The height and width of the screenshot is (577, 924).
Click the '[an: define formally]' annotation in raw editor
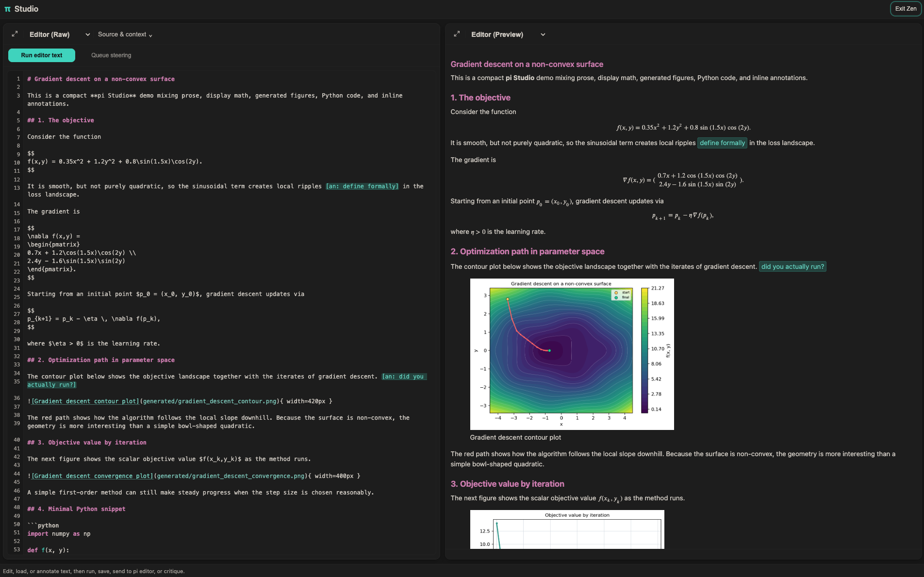362,186
